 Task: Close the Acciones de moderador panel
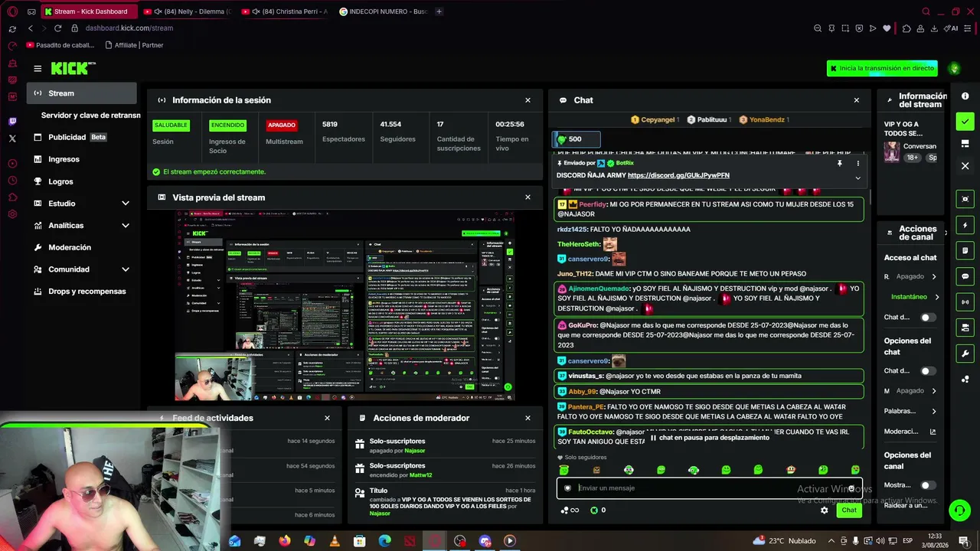click(x=528, y=418)
